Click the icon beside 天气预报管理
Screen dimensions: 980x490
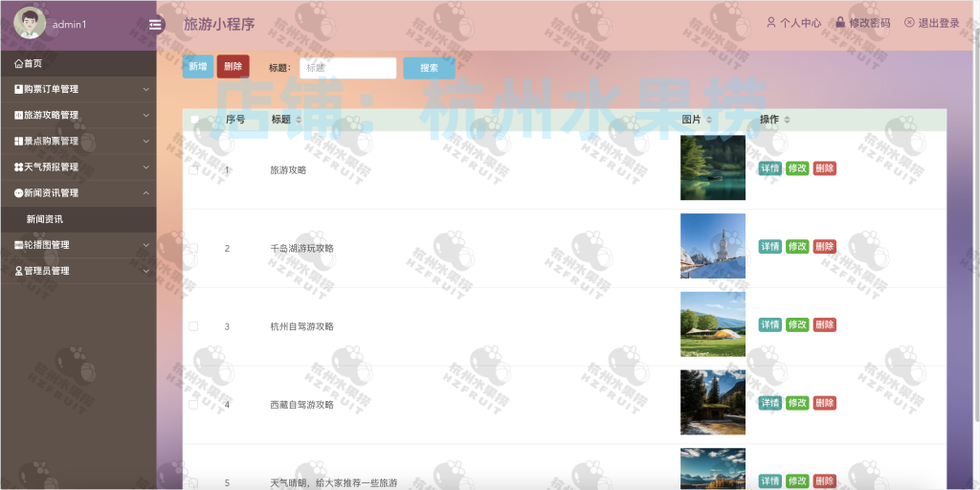18,167
